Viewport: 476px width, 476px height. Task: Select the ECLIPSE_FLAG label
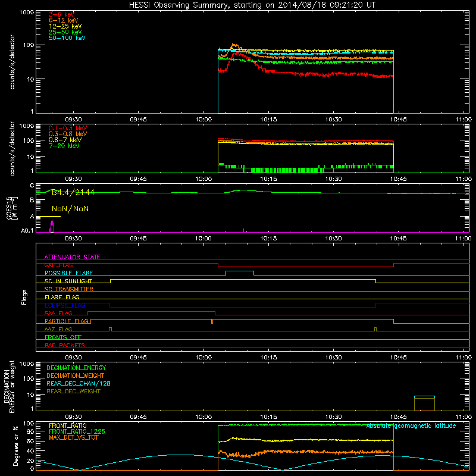65,305
